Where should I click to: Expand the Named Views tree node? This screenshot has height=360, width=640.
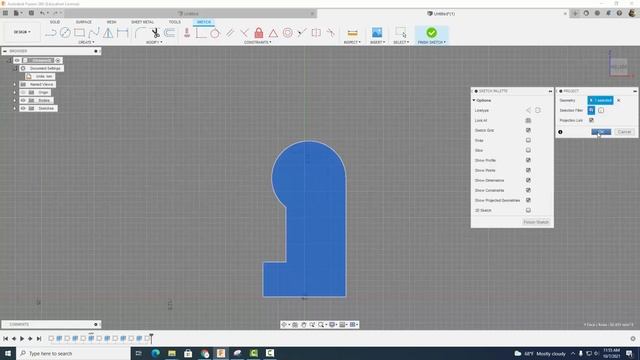(x=15, y=84)
